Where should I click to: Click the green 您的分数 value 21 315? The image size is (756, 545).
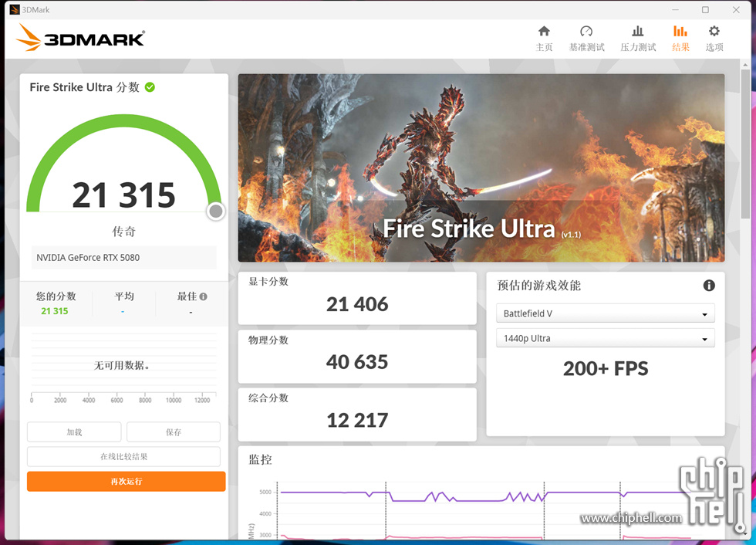[55, 311]
